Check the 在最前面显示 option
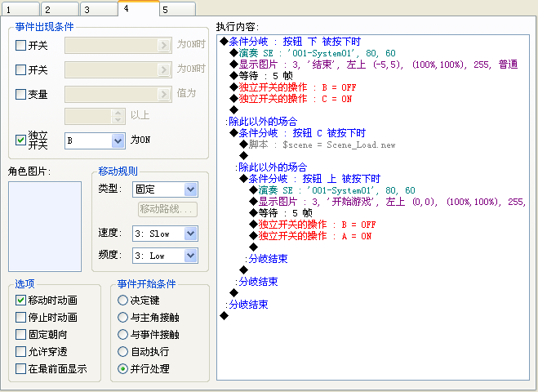Viewport: 538px width, 392px height. click(x=20, y=368)
